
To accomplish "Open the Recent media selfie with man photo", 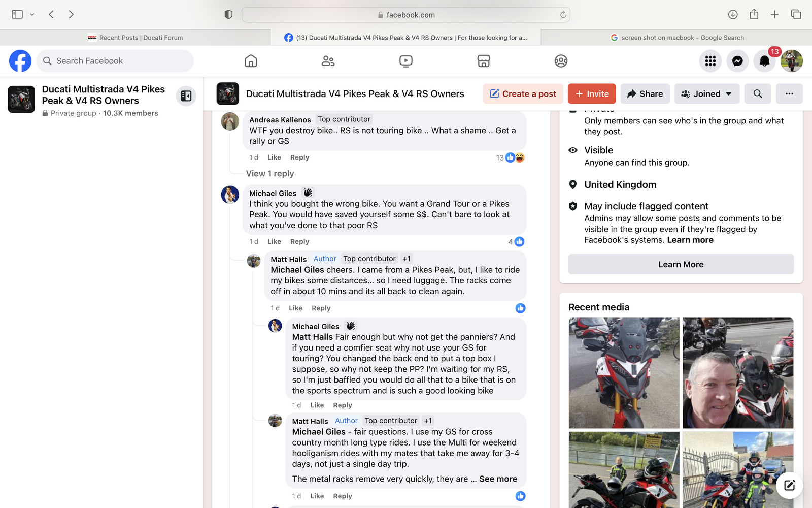I will pos(737,373).
